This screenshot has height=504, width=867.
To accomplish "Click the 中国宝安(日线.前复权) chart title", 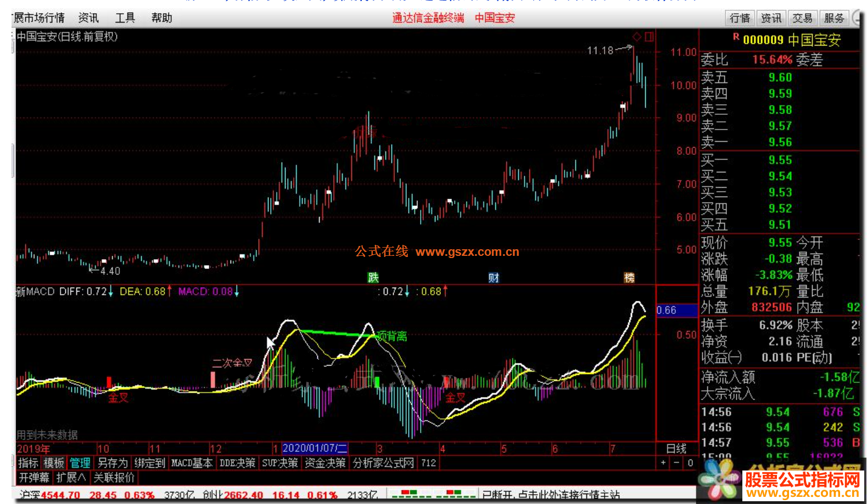I will (x=67, y=37).
